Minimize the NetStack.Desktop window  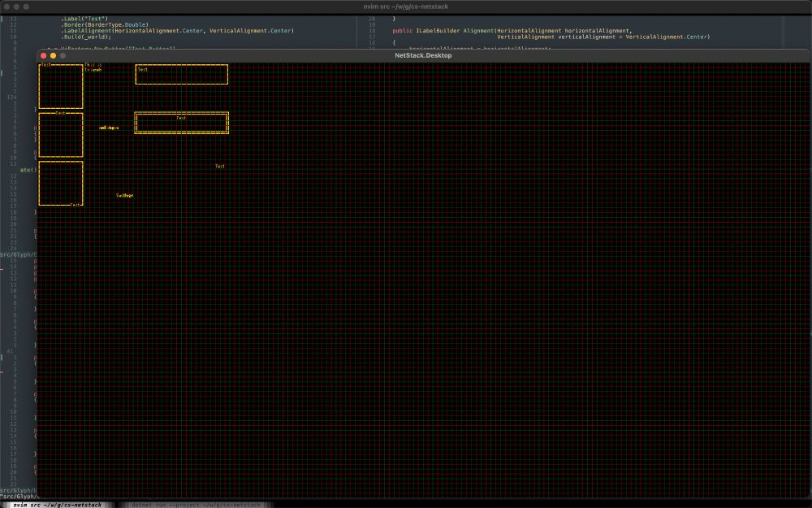click(x=53, y=55)
